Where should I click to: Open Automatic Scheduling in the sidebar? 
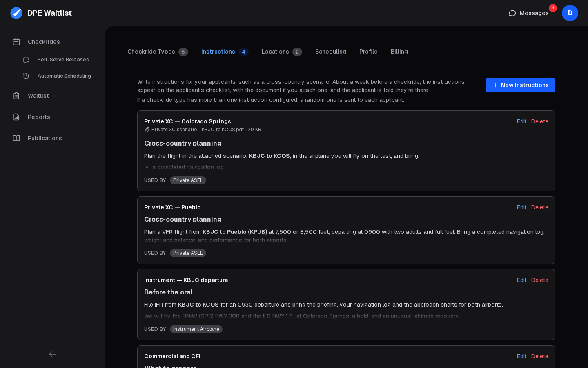pyautogui.click(x=57, y=76)
